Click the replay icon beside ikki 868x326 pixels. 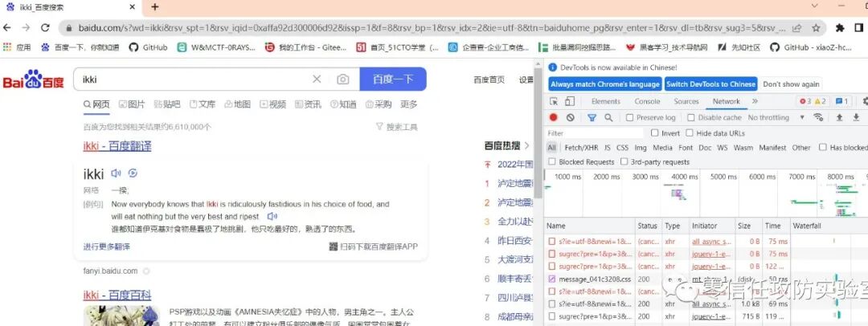[x=133, y=173]
